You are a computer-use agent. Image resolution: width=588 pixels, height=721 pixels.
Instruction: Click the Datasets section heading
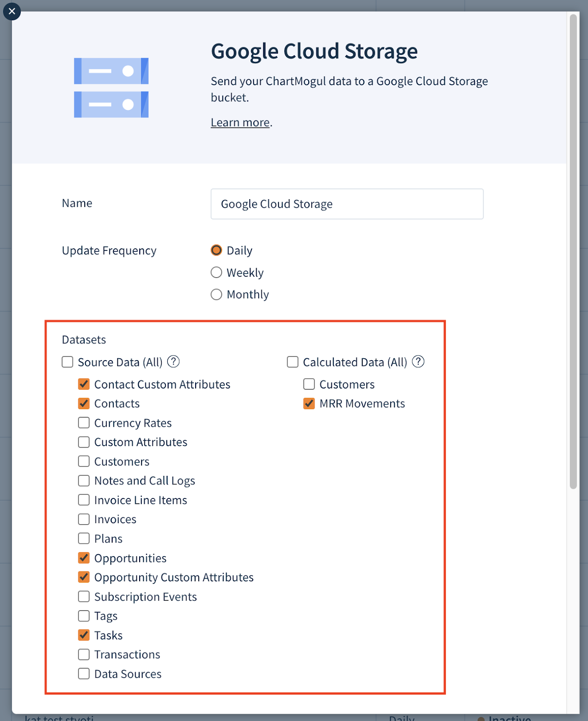click(84, 340)
